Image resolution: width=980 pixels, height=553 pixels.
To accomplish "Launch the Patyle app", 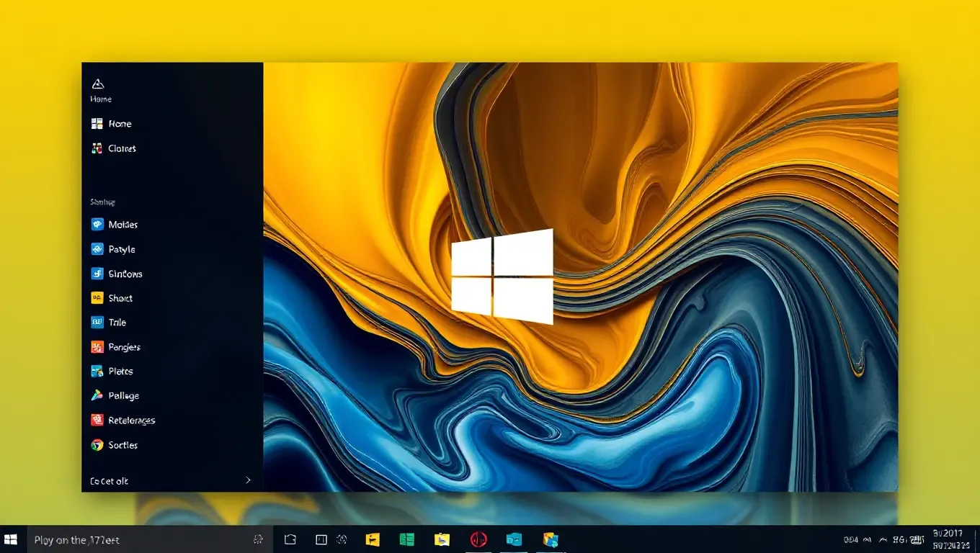I will [x=113, y=249].
